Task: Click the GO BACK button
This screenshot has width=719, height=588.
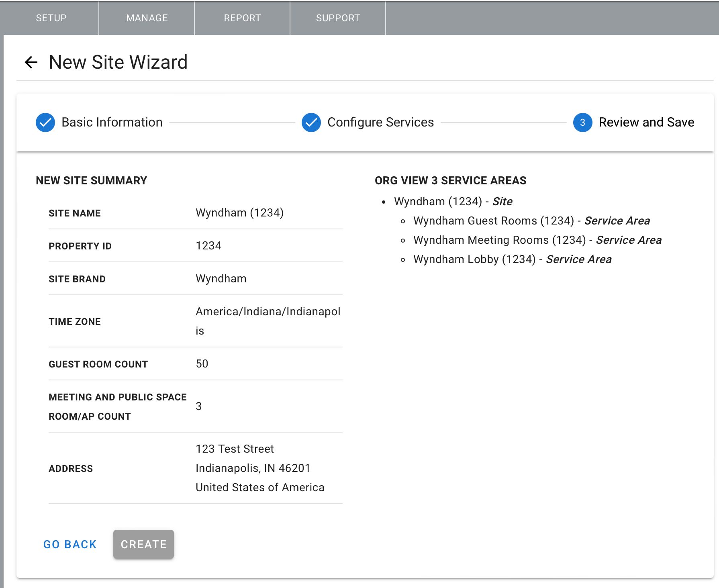Action: (70, 544)
